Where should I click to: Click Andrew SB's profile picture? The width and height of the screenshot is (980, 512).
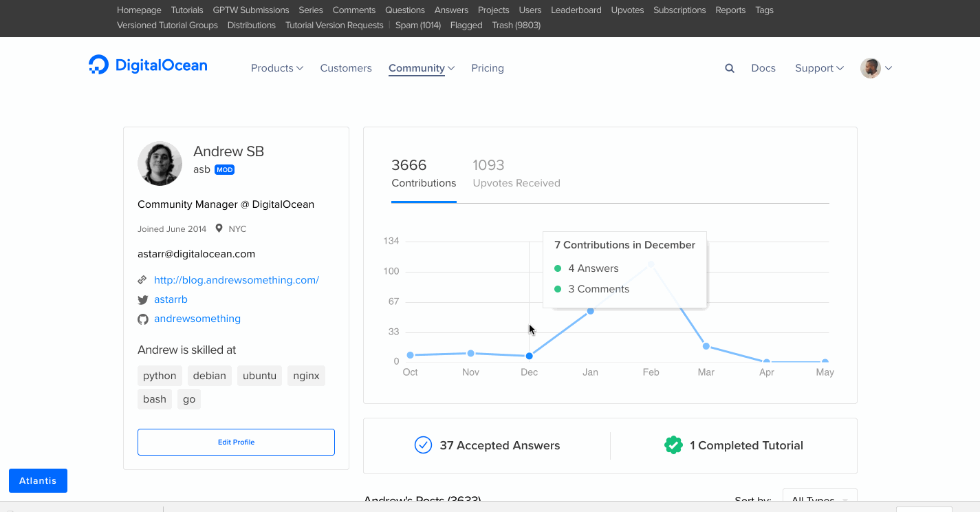160,163
